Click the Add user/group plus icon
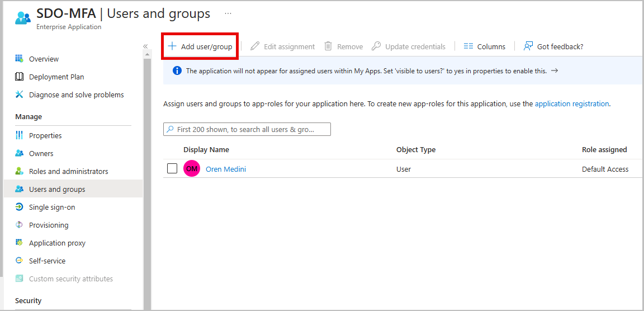The image size is (644, 311). tap(172, 46)
